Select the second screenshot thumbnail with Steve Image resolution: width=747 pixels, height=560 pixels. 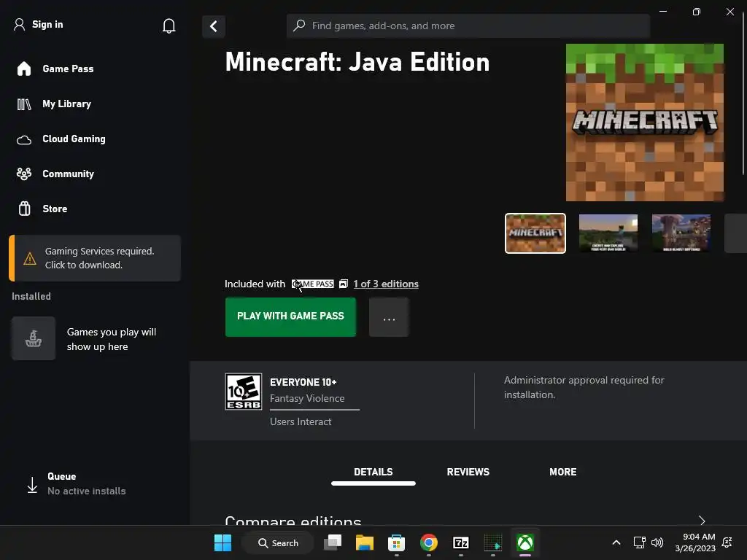[608, 233]
